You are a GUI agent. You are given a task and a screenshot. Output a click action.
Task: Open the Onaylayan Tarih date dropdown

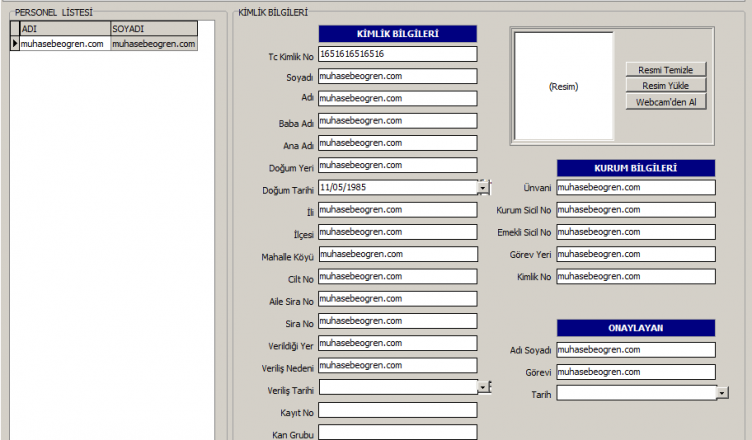[722, 393]
